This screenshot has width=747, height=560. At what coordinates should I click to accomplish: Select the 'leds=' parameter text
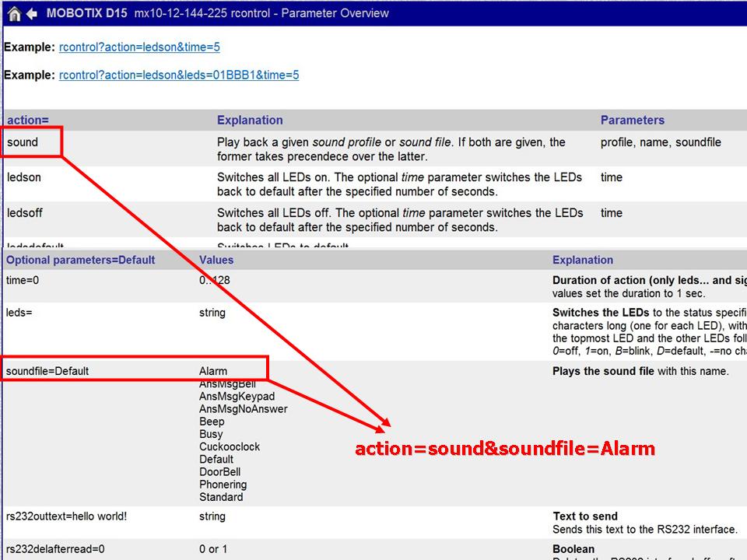pos(19,313)
